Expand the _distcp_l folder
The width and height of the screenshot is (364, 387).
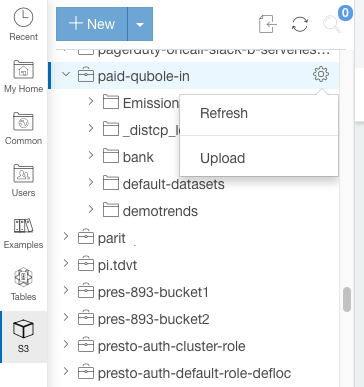click(x=91, y=128)
